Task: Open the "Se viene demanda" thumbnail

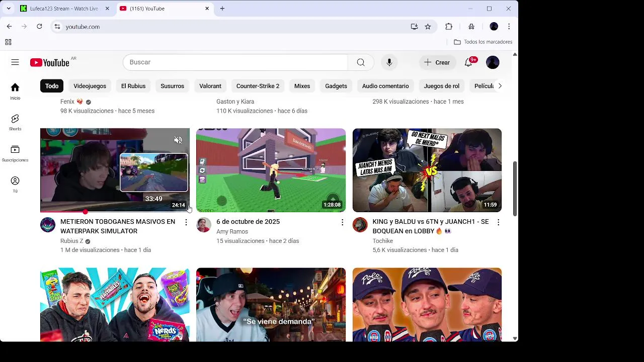Action: [x=271, y=305]
